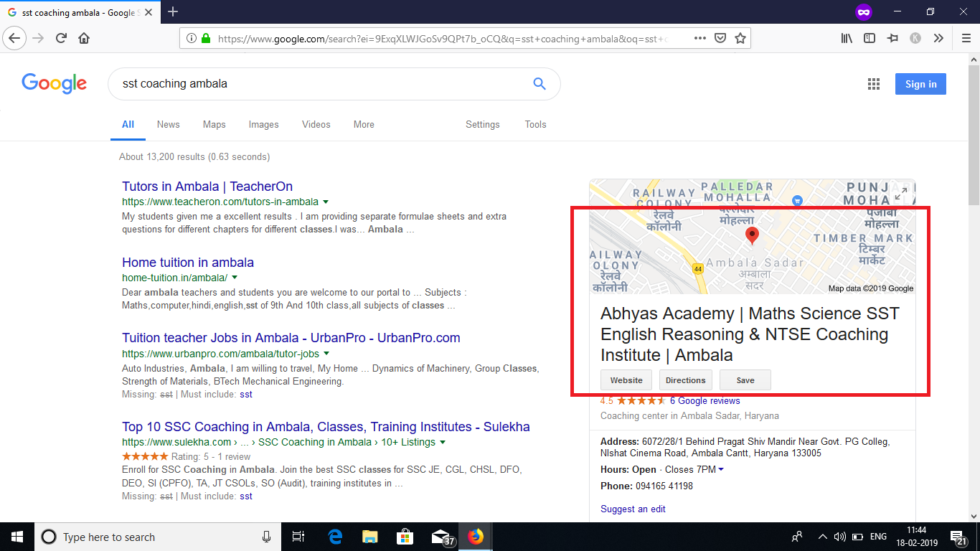Image resolution: width=980 pixels, height=551 pixels.
Task: Open page actions three-dot menu
Action: coord(700,39)
